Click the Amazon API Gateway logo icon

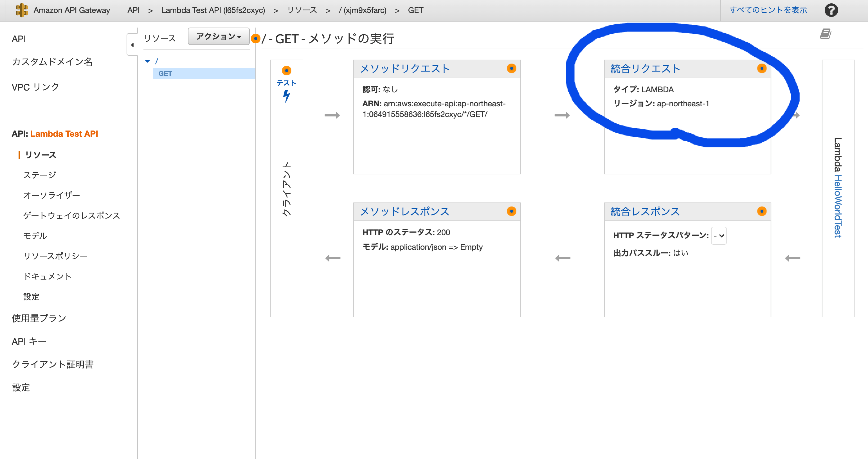click(21, 10)
